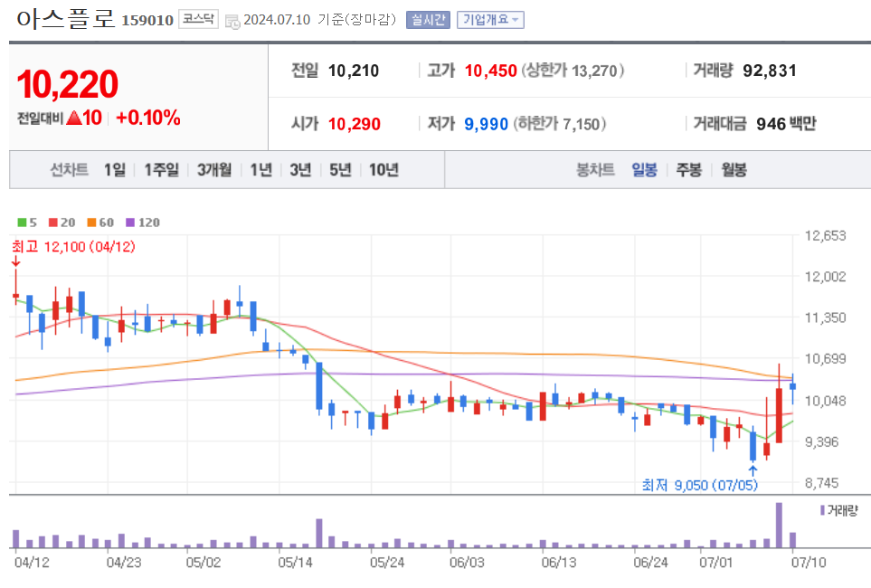Image resolution: width=871 pixels, height=588 pixels.
Task: Click the 10,048 price axis label
Action: click(x=826, y=401)
